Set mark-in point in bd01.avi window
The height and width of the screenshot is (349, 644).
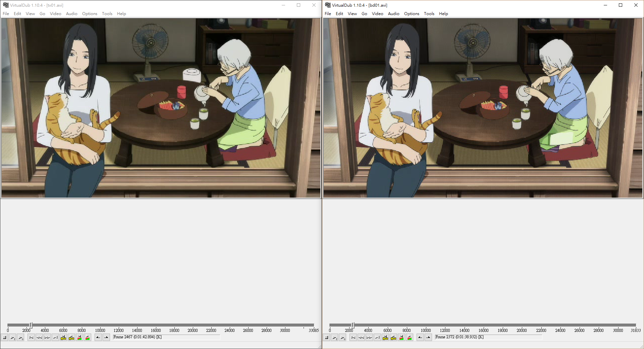(420, 338)
